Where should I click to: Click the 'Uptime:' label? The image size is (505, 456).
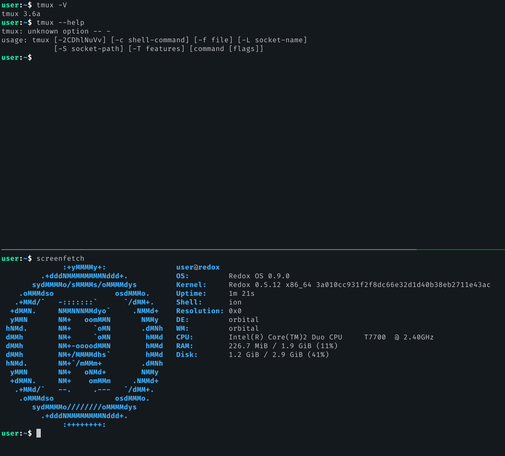coord(191,293)
